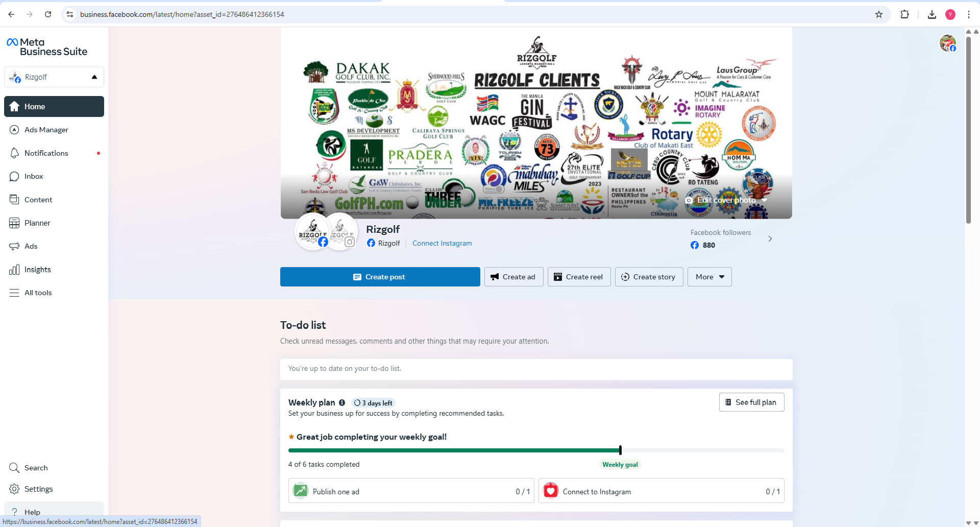Expand Facebook followers with the chevron

click(770, 238)
